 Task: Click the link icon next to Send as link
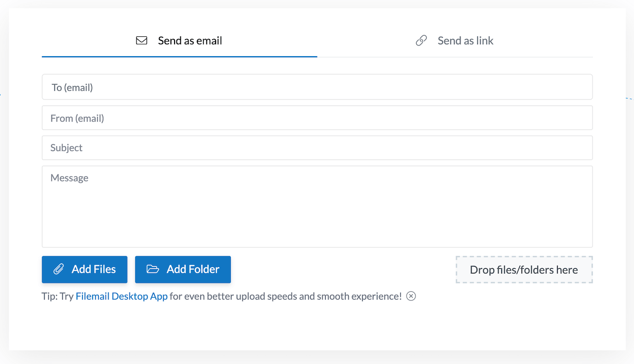[421, 40]
